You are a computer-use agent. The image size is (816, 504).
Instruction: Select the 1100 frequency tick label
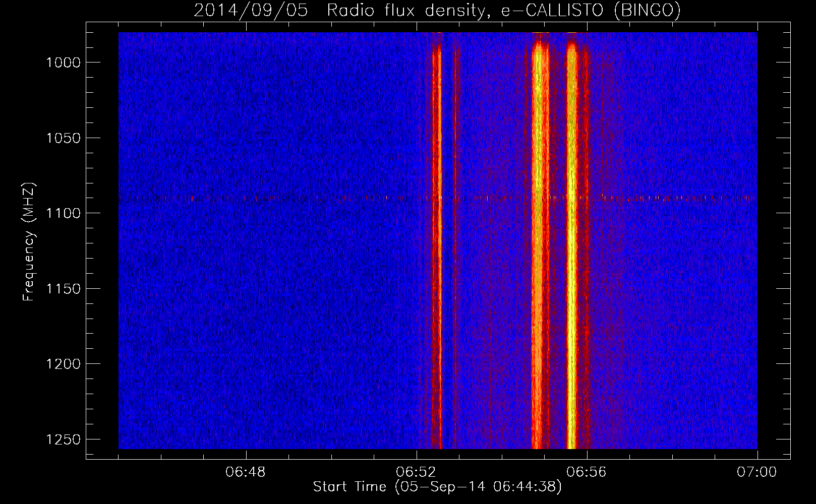click(64, 213)
